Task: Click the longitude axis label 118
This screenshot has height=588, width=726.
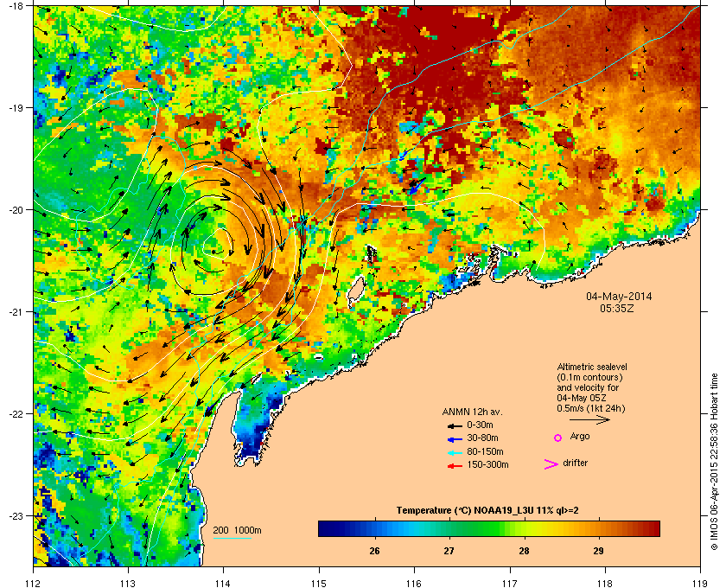Action: pyautogui.click(x=605, y=584)
